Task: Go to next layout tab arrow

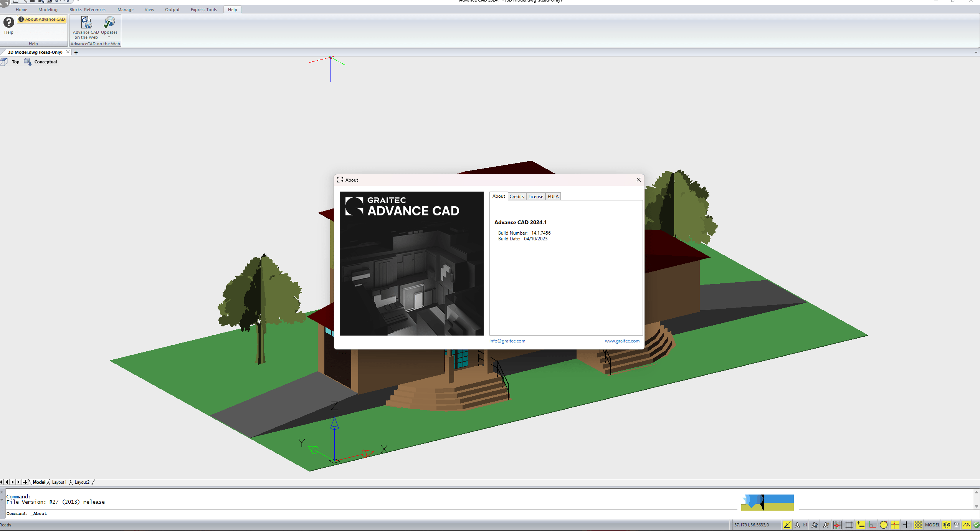Action: pos(13,482)
